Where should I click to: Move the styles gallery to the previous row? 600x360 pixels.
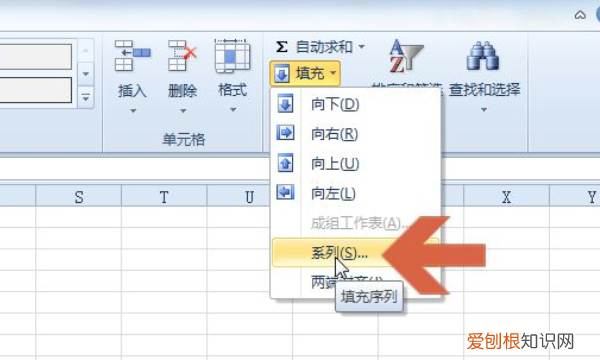[86, 50]
